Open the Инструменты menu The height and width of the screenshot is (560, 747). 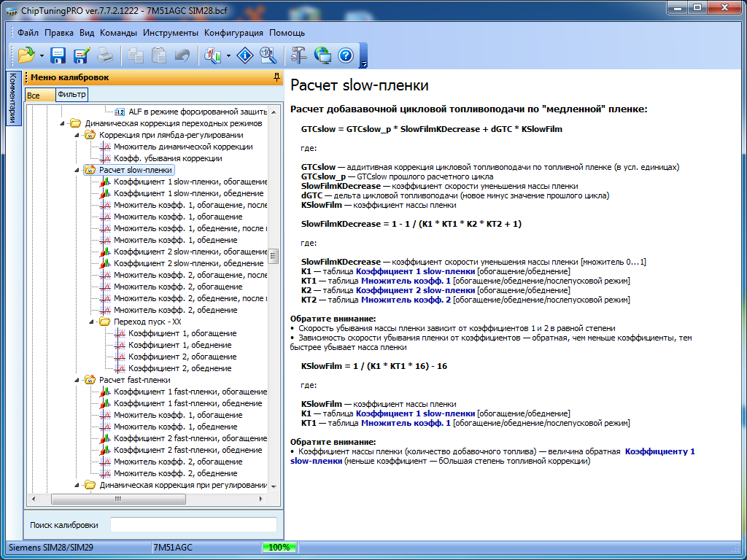tap(170, 33)
